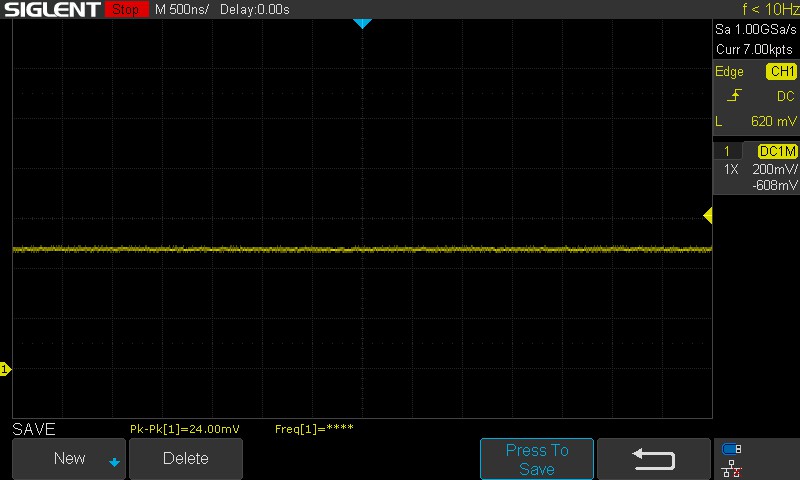800x480 pixels.
Task: Click the return back arrow button
Action: pos(654,459)
